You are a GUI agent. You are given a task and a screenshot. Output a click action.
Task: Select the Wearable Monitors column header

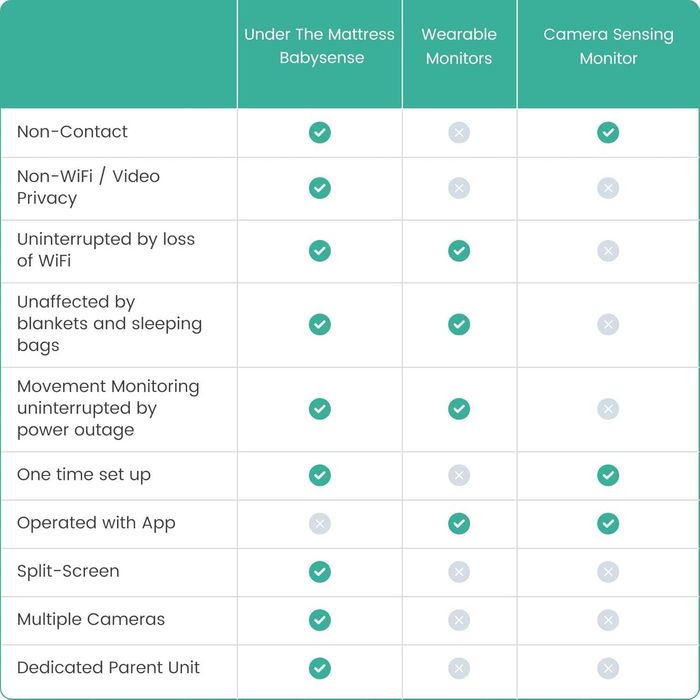tap(459, 46)
